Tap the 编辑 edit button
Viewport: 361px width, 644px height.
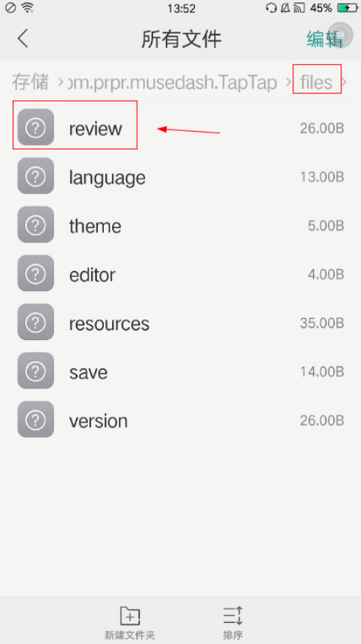(x=324, y=39)
